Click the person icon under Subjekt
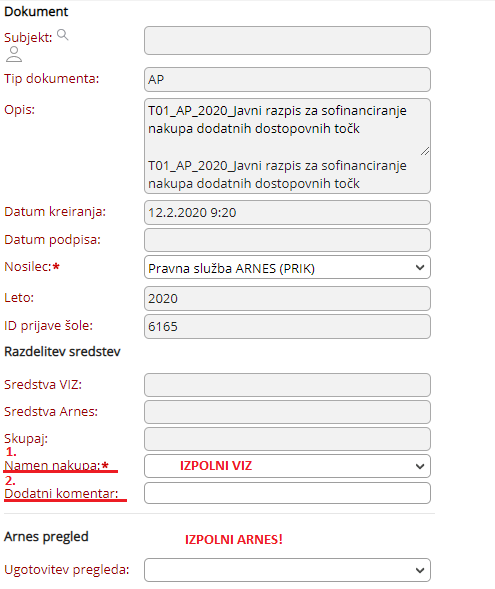This screenshot has width=495, height=589. point(14,54)
